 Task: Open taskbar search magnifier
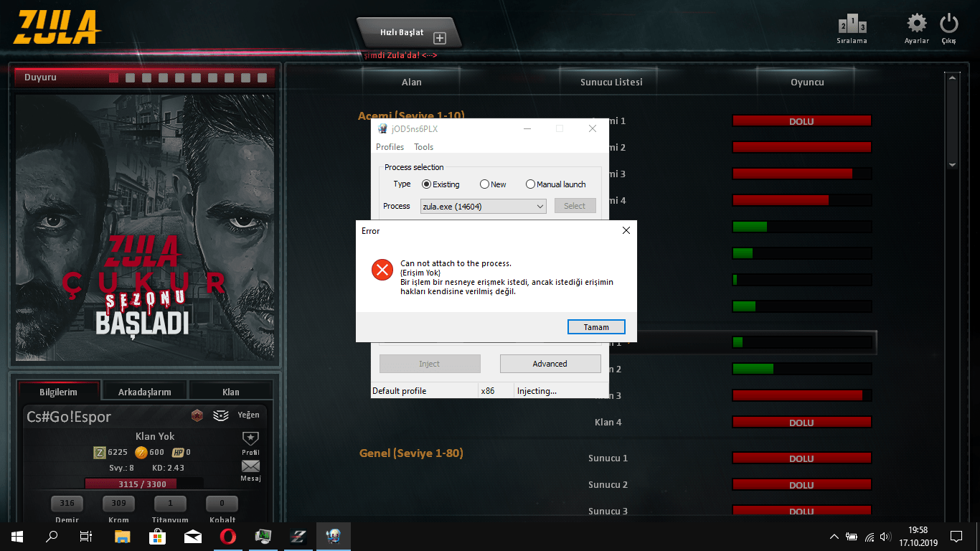(52, 536)
